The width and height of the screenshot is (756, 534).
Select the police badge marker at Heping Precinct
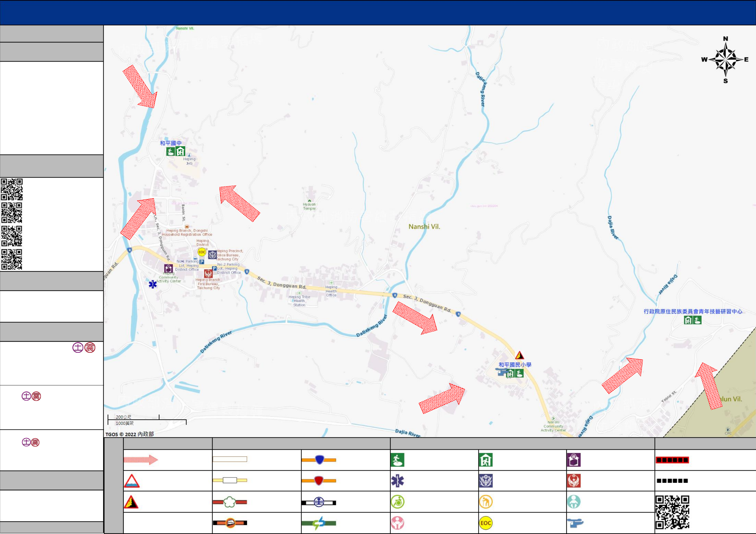(212, 254)
